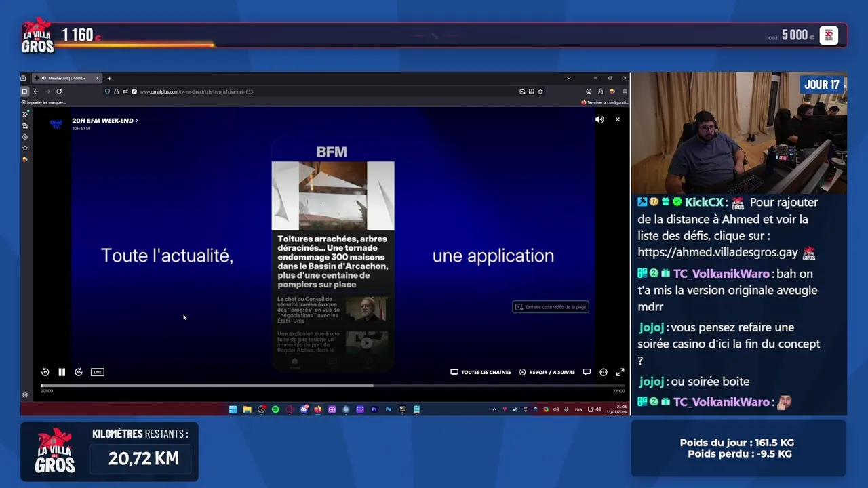Image resolution: width=868 pixels, height=488 pixels.
Task: Open Spotify from the taskbar
Action: click(275, 409)
